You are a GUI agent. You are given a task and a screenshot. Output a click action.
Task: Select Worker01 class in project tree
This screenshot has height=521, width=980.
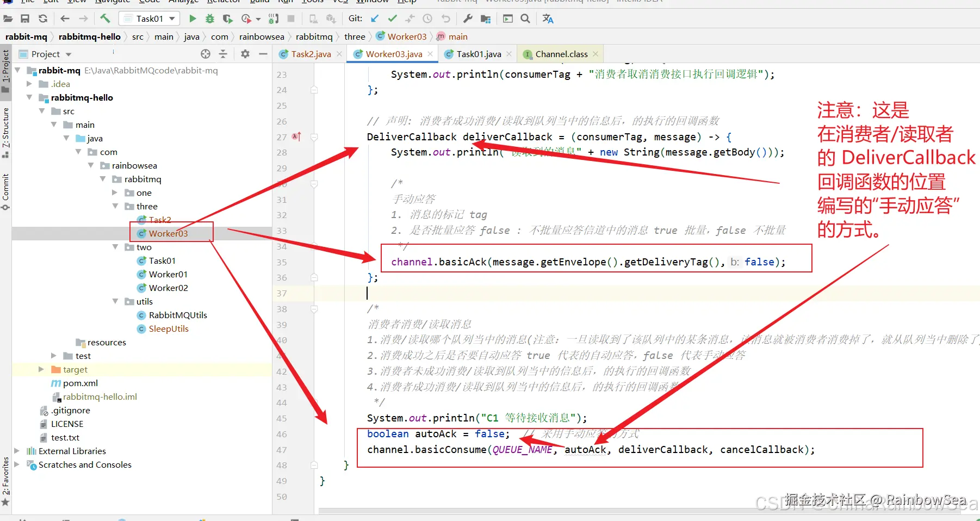tap(168, 274)
